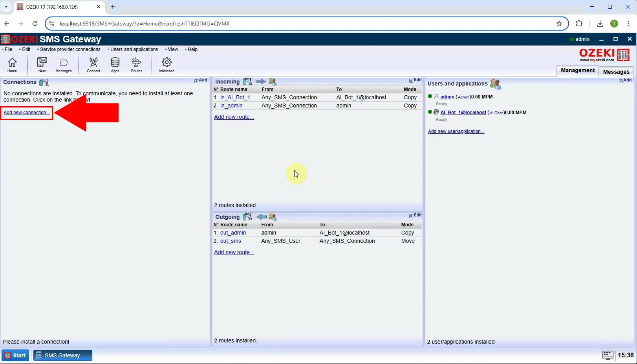Screen dimensions: 637x364
Task: Click Add in the Connections panel header
Action: (x=201, y=80)
